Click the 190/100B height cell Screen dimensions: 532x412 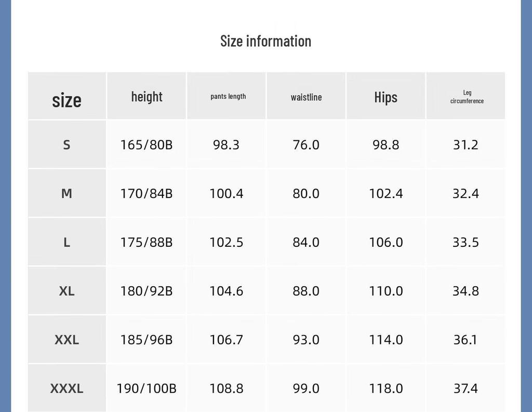point(147,388)
